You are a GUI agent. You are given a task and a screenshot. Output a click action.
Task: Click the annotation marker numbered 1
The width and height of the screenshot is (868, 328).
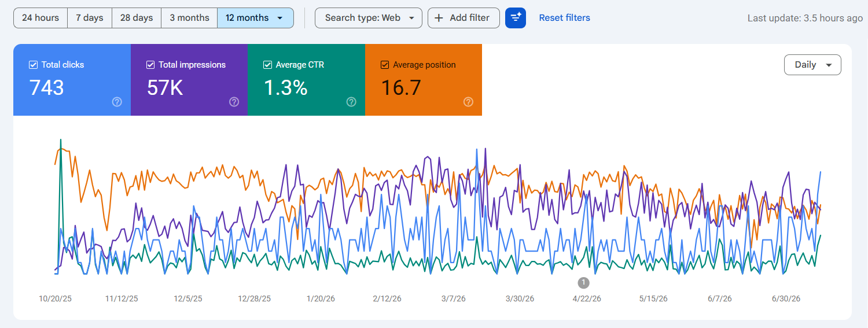[583, 283]
